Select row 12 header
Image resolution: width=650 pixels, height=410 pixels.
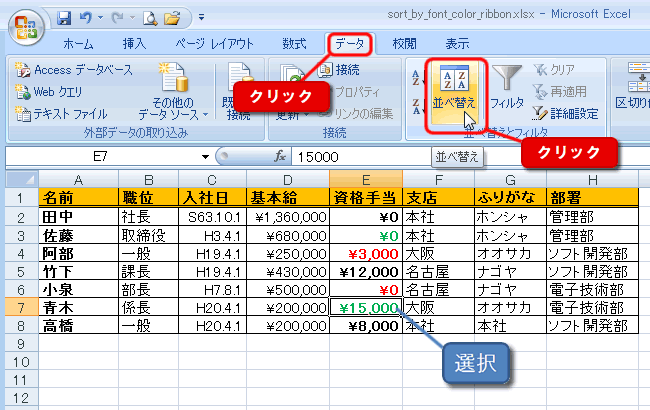(22, 398)
